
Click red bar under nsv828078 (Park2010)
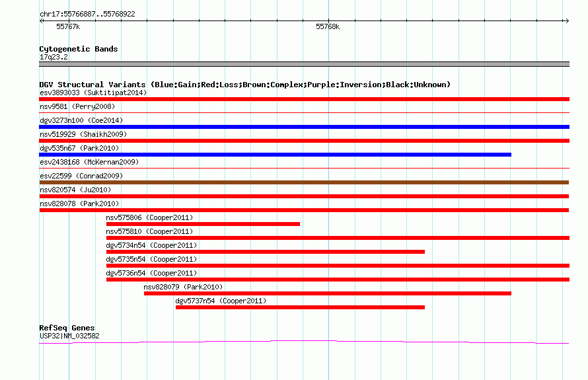304,210
